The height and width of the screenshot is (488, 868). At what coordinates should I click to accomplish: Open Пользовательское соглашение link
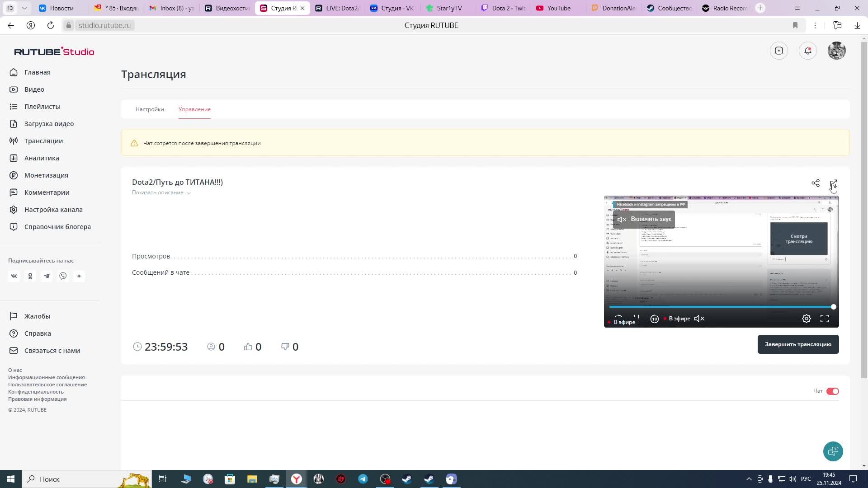pos(47,385)
